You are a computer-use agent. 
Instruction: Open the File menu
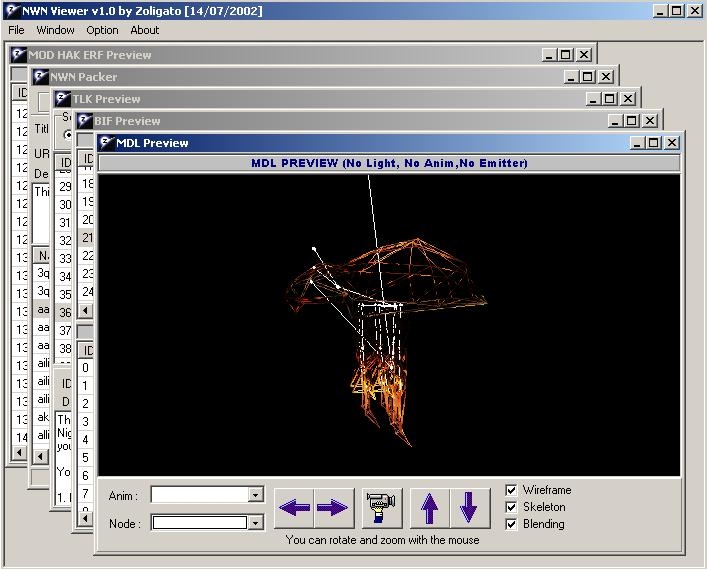[16, 30]
